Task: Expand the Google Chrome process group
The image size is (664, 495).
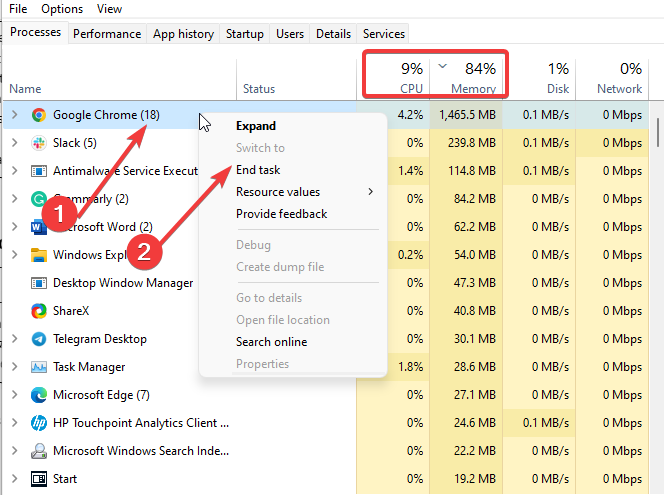Action: (x=14, y=115)
